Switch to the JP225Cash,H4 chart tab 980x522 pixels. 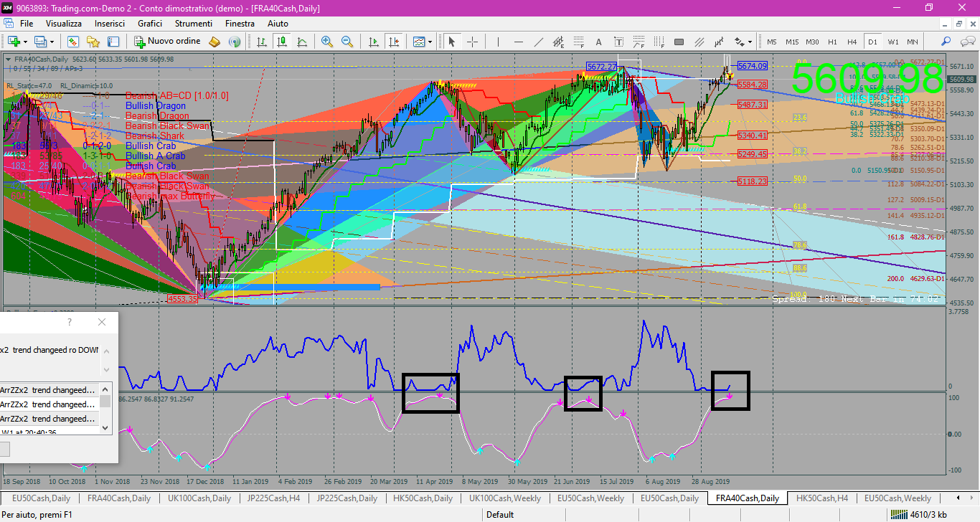[x=272, y=498]
